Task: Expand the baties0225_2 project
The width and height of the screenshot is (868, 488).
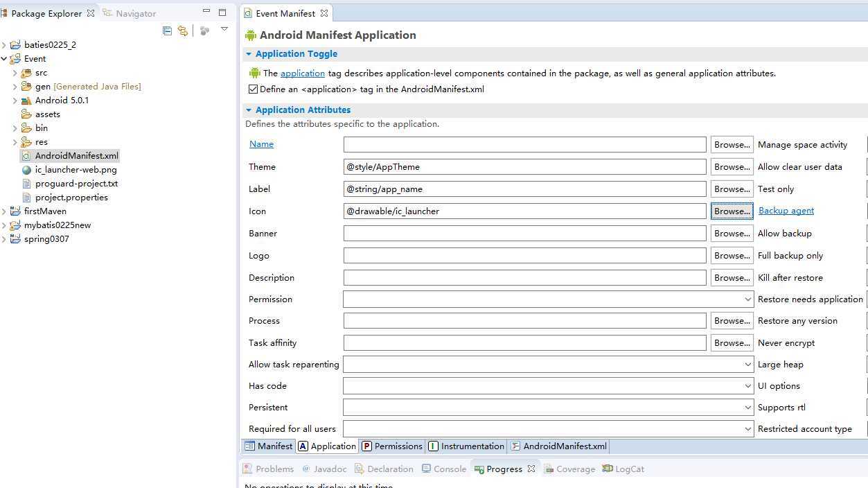Action: [4, 45]
